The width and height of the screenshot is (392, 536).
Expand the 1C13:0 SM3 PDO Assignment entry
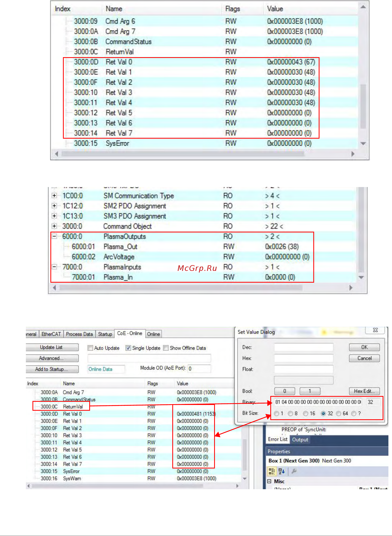(x=54, y=216)
